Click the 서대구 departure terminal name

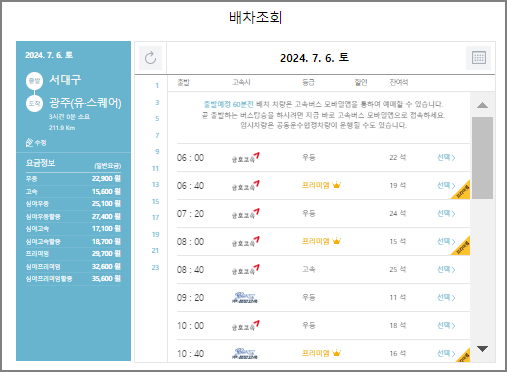coord(65,80)
